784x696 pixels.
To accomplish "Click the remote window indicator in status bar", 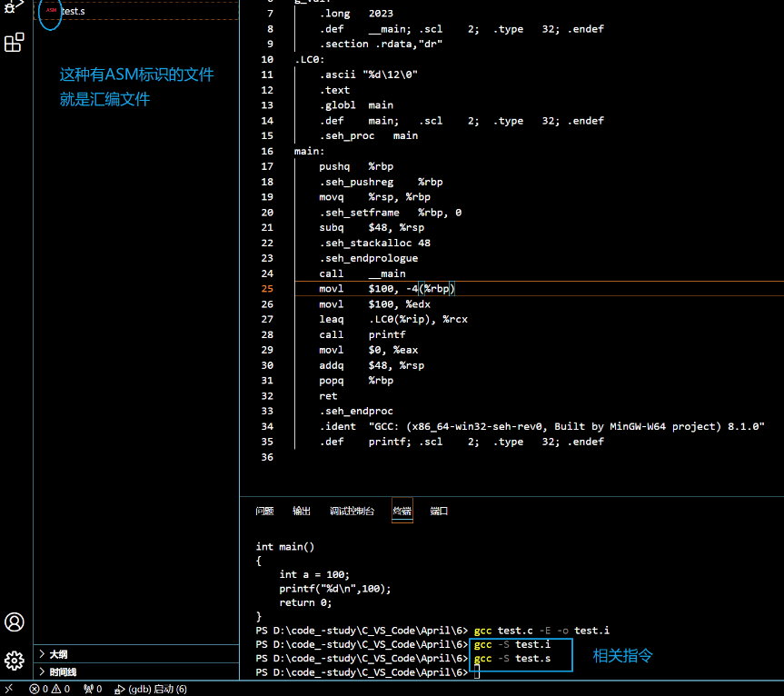I will [9, 689].
